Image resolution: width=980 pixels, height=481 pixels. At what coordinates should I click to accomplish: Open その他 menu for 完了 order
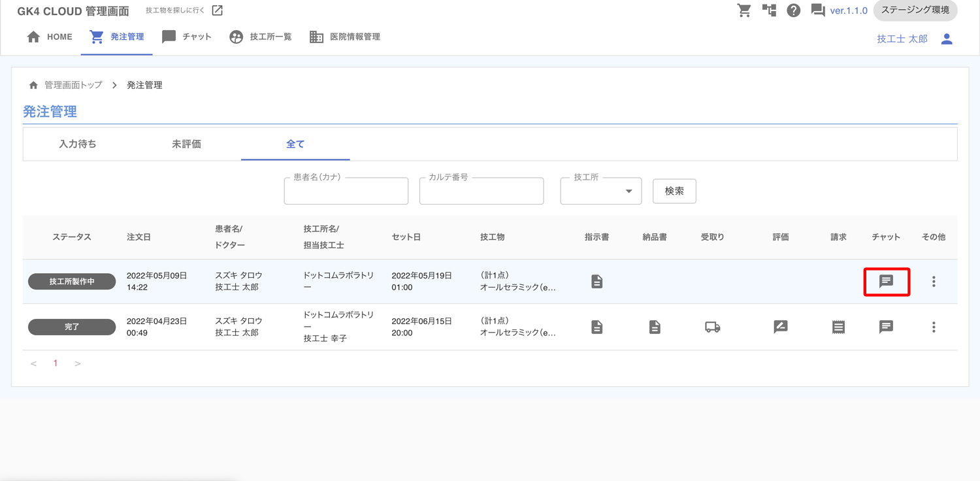(934, 327)
